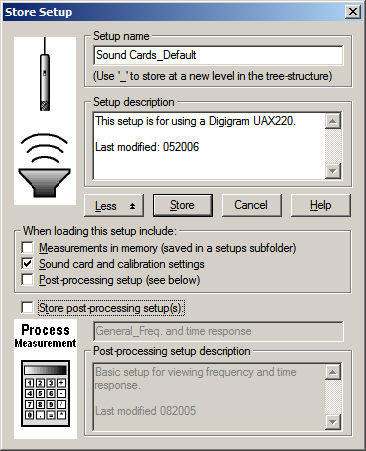The width and height of the screenshot is (366, 451).
Task: Check Post-processing setup (see below) option
Action: click(27, 280)
